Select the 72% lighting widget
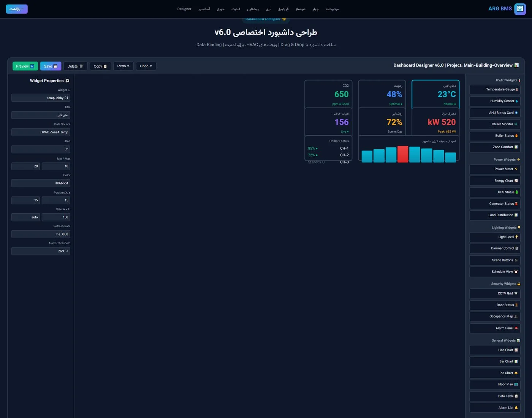Viewport: 532px width, 418px height. coord(382,122)
